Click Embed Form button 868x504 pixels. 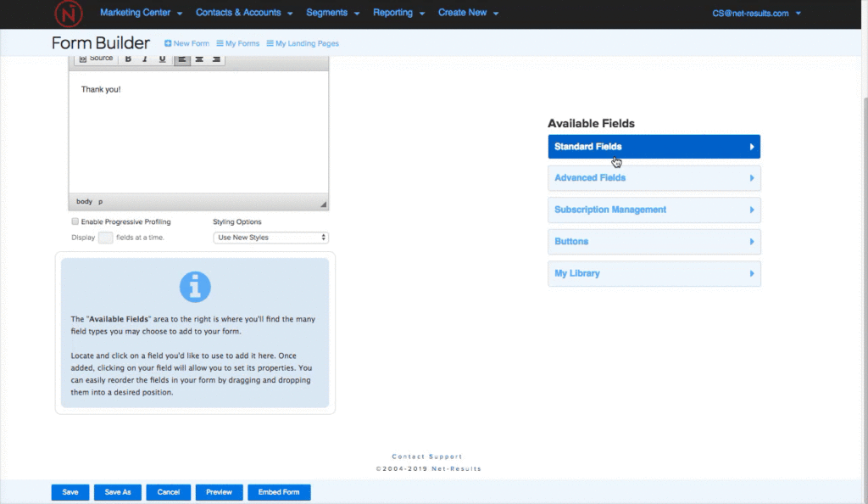[x=279, y=492]
